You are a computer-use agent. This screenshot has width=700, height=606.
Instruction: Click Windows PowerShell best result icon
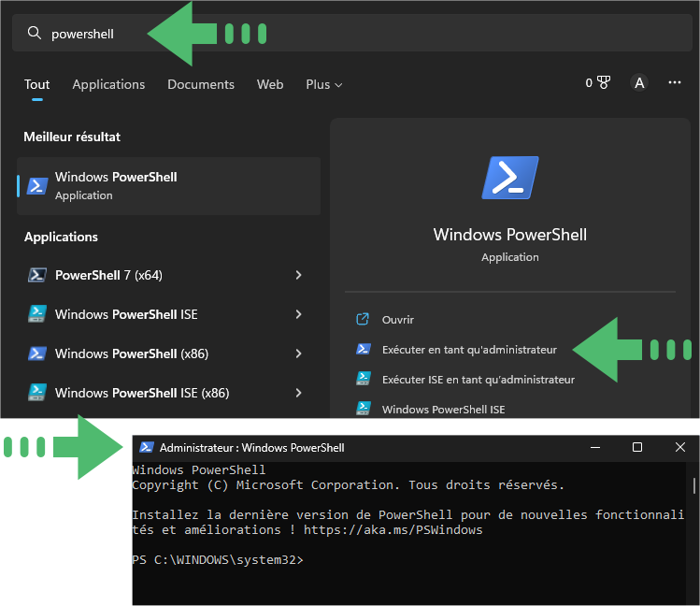pos(37,186)
